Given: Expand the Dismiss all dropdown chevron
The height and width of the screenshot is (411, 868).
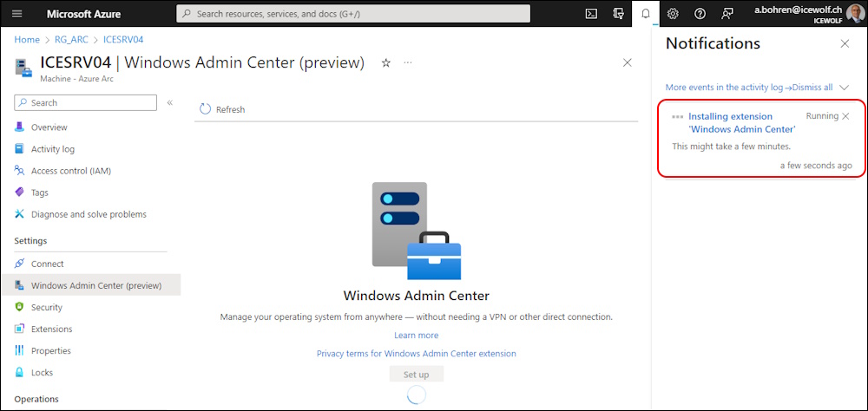Looking at the screenshot, I should pyautogui.click(x=844, y=88).
